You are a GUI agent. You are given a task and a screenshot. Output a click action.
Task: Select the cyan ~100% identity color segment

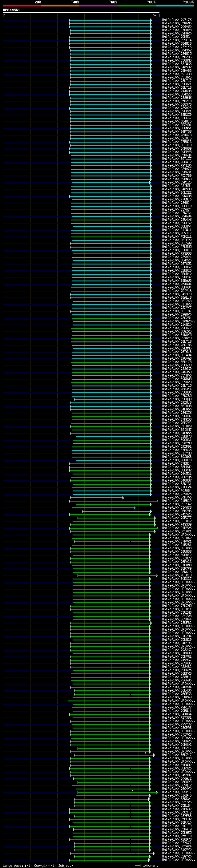click(x=175, y=6)
